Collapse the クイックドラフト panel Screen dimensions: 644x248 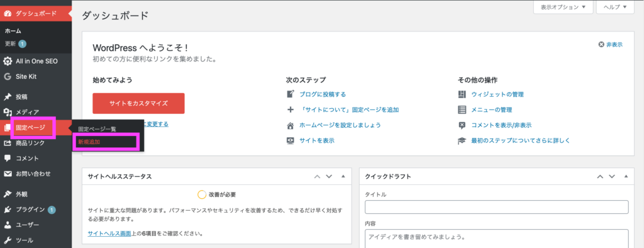626,176
